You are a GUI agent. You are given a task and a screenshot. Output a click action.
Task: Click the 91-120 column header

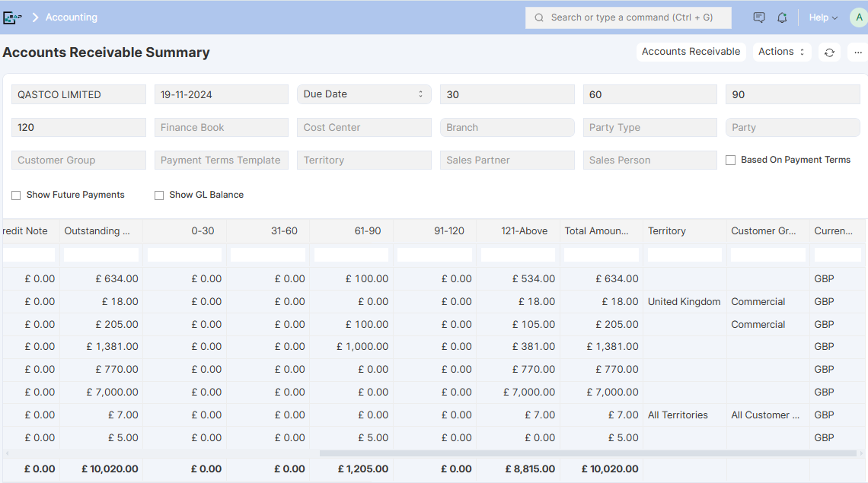point(435,231)
